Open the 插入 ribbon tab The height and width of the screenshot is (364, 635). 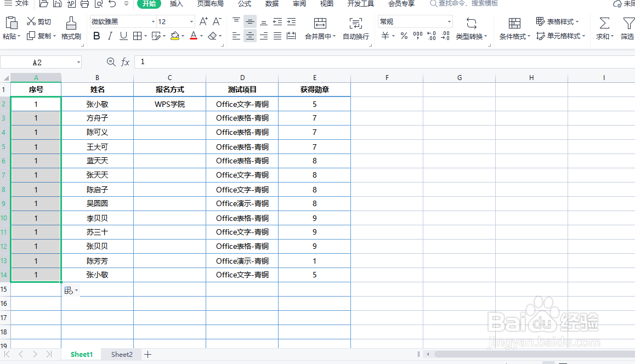tap(176, 4)
